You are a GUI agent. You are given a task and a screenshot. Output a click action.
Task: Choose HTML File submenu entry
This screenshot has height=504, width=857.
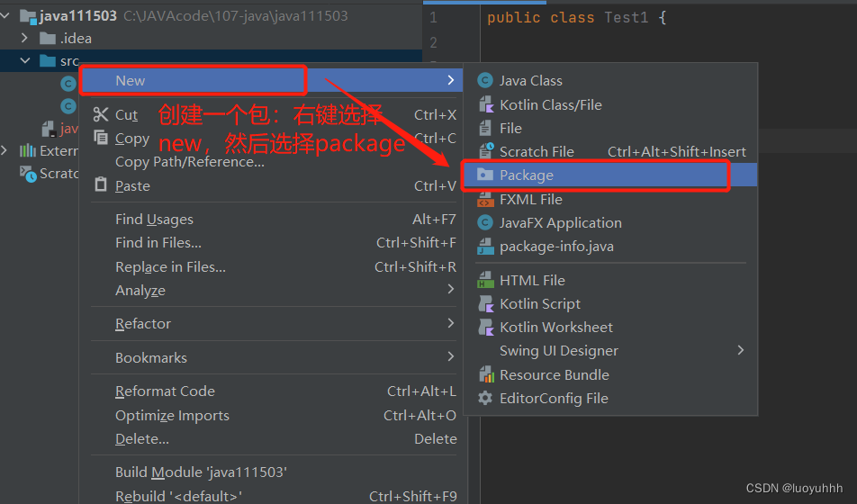pyautogui.click(x=610, y=281)
